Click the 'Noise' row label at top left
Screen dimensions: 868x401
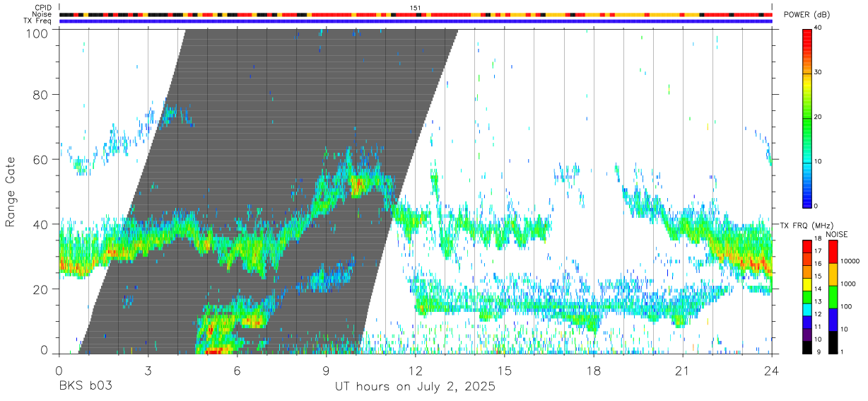42,14
